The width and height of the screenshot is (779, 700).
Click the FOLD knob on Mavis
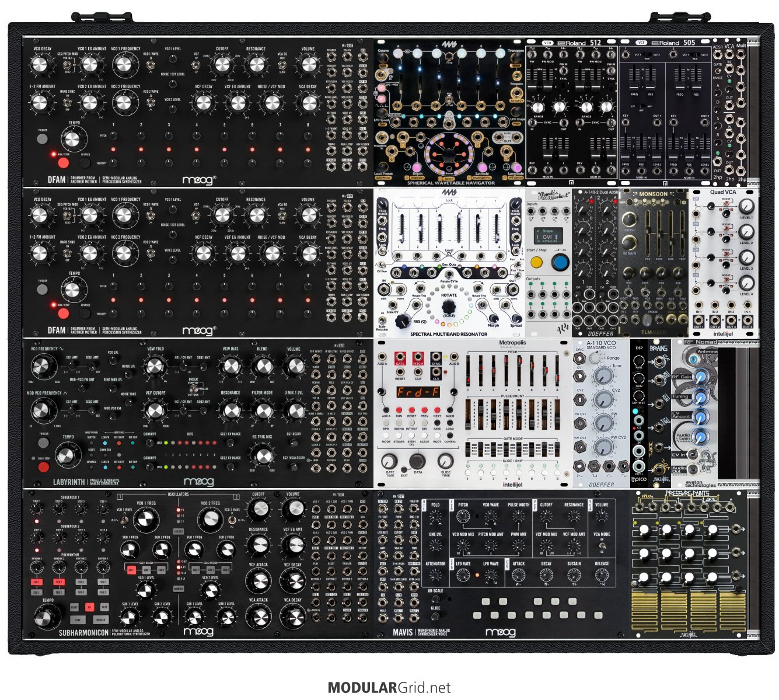pyautogui.click(x=435, y=516)
